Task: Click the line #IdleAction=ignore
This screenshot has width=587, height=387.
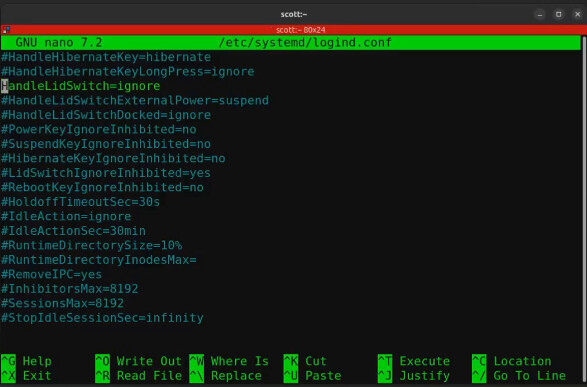Action: click(66, 216)
